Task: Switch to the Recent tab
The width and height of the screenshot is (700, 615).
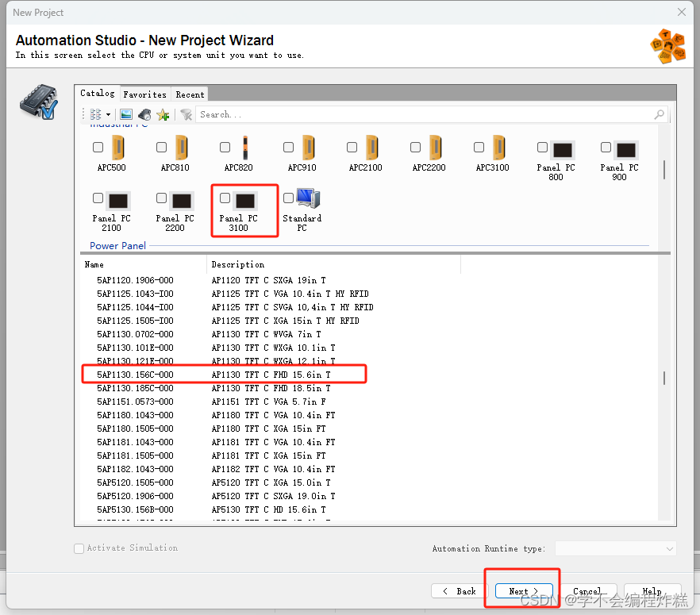Action: coord(190,94)
